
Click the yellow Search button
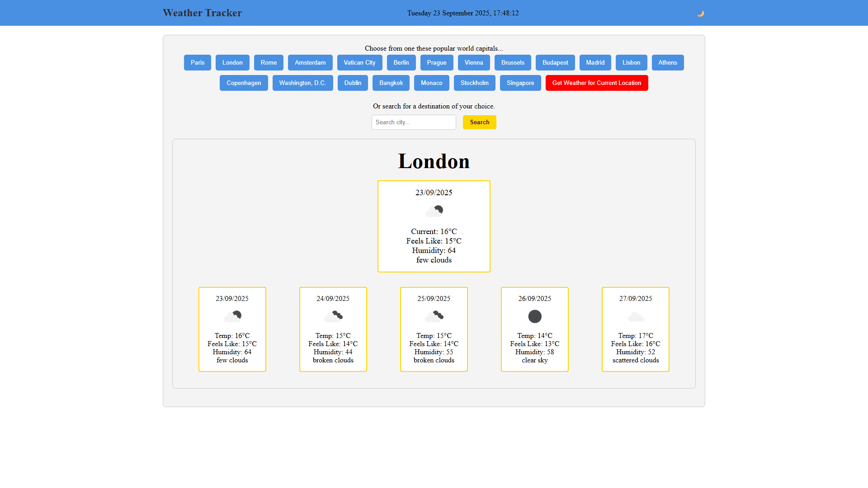479,122
